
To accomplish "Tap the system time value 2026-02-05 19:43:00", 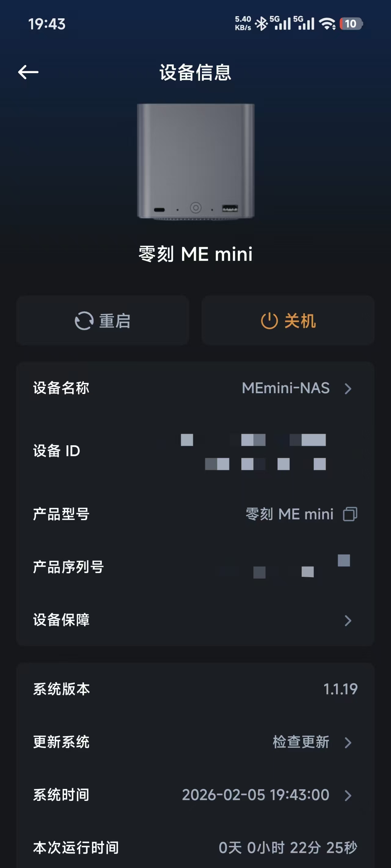I will point(255,795).
